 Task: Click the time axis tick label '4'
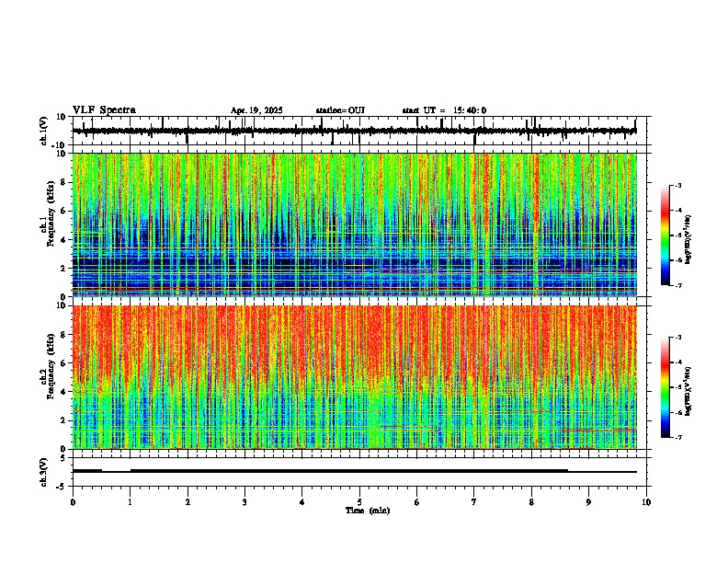tap(302, 502)
